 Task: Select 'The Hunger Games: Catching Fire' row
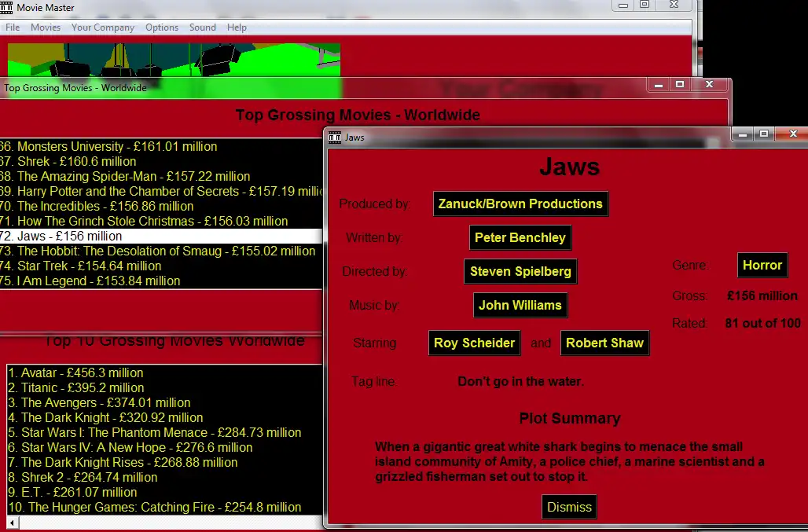[165, 507]
